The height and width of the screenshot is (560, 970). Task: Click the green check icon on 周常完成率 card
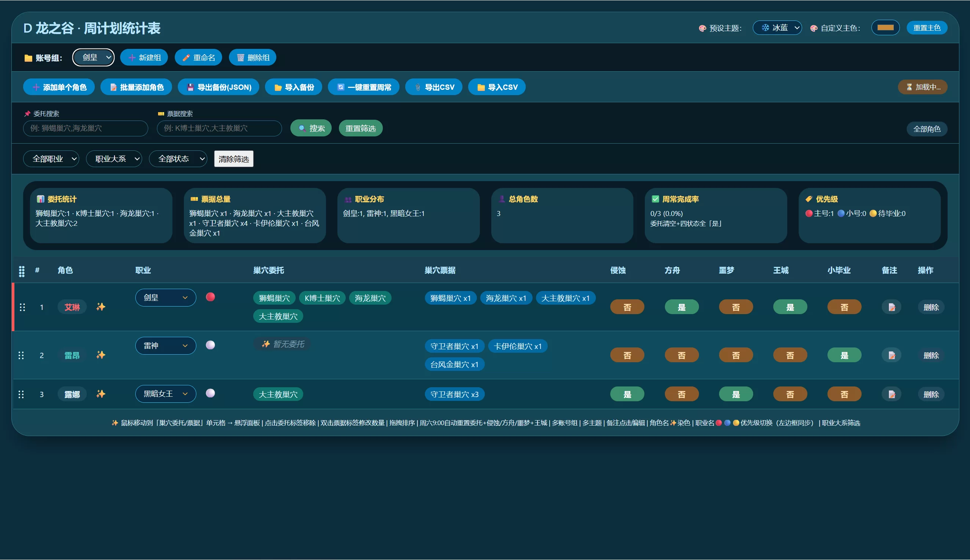[x=655, y=199]
